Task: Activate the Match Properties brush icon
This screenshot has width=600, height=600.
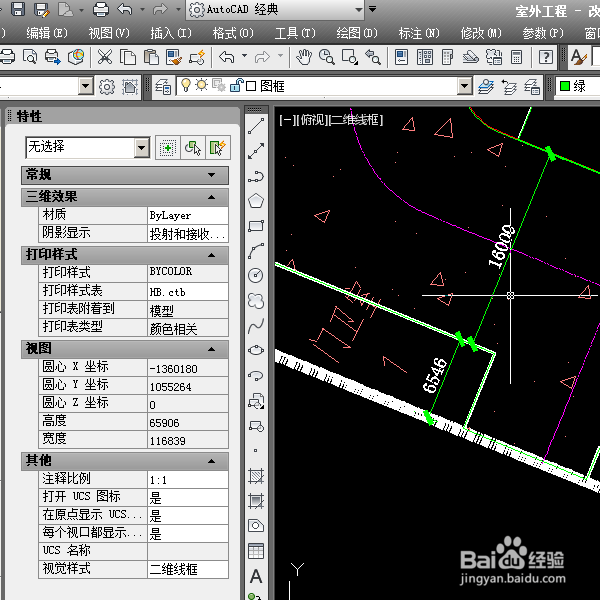Action: pos(174,57)
